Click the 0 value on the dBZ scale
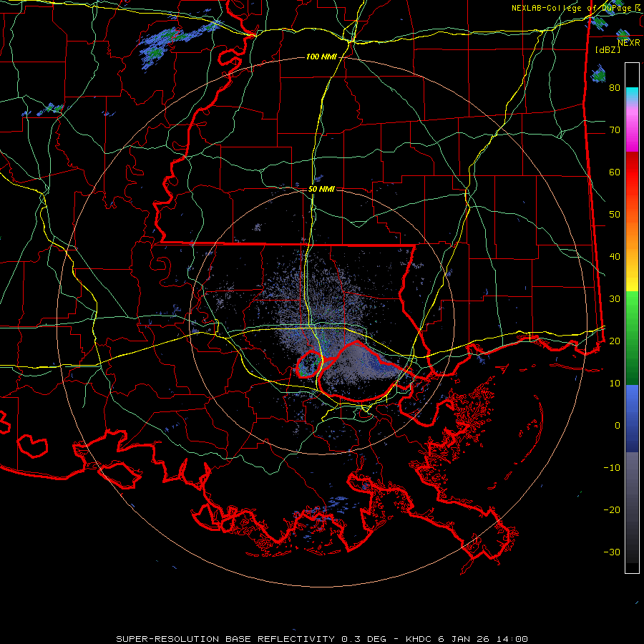The width and height of the screenshot is (644, 644). click(618, 426)
